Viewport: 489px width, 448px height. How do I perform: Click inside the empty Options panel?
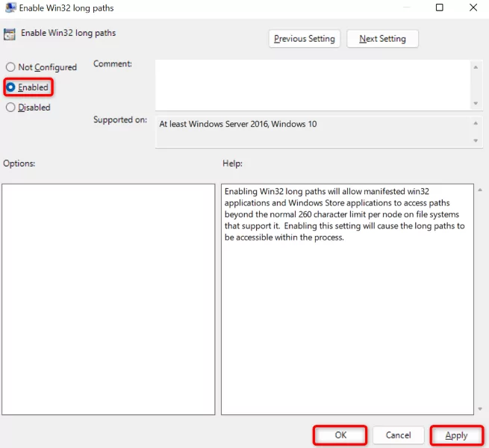coord(108,299)
